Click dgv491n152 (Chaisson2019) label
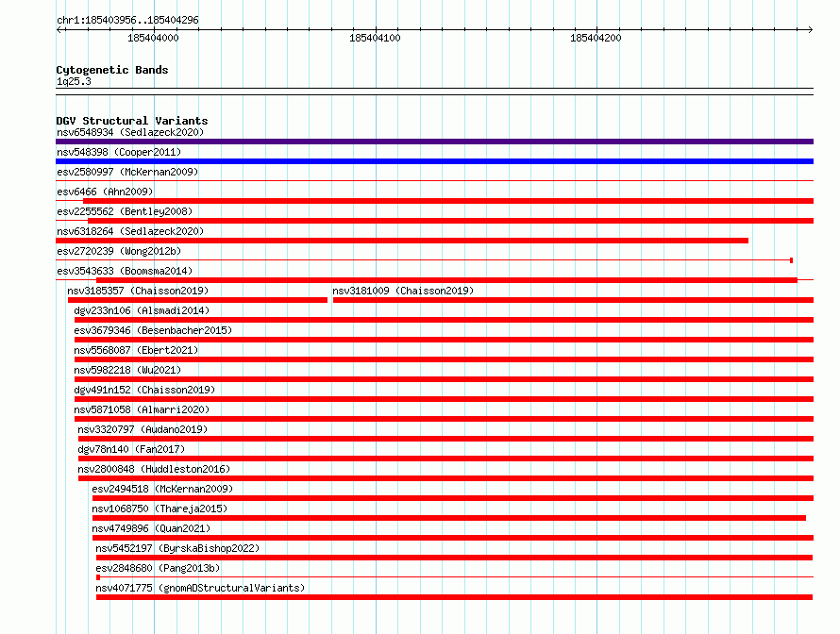The image size is (840, 634). pyautogui.click(x=144, y=390)
